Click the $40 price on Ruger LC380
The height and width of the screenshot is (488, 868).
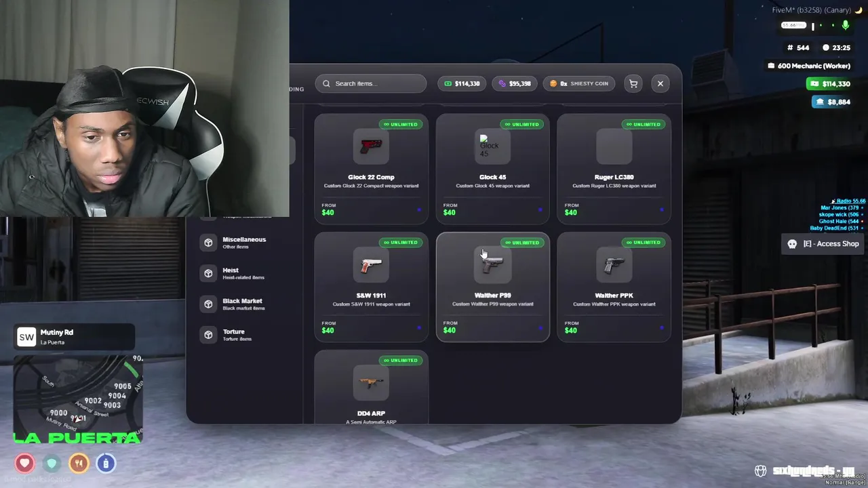coord(571,212)
